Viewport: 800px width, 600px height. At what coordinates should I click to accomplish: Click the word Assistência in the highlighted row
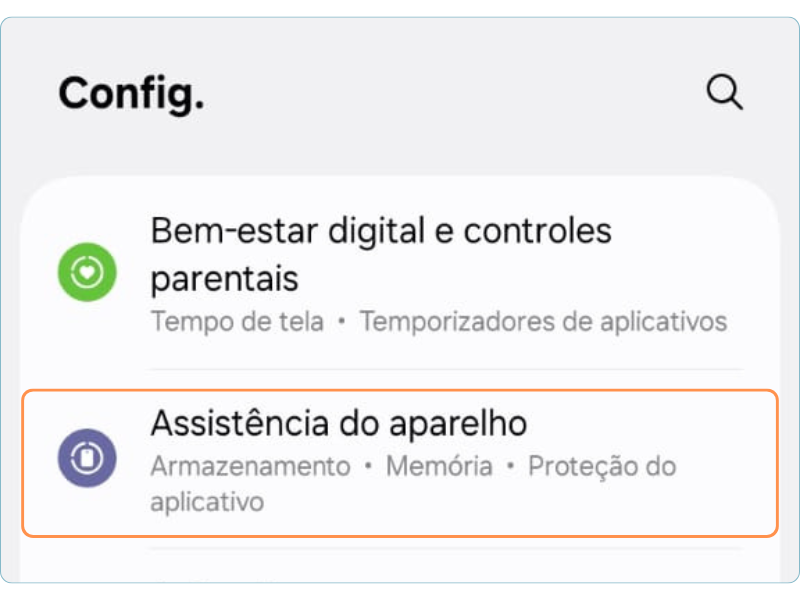pyautogui.click(x=239, y=424)
